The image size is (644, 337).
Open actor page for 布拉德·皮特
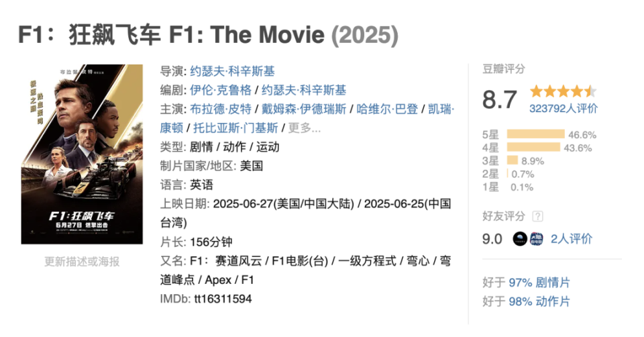[x=221, y=109]
